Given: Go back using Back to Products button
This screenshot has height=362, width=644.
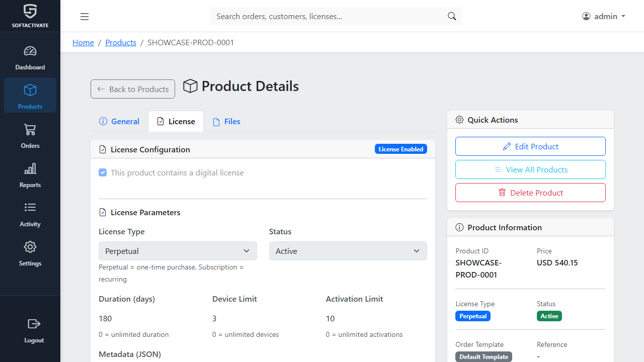Looking at the screenshot, I should point(133,89).
